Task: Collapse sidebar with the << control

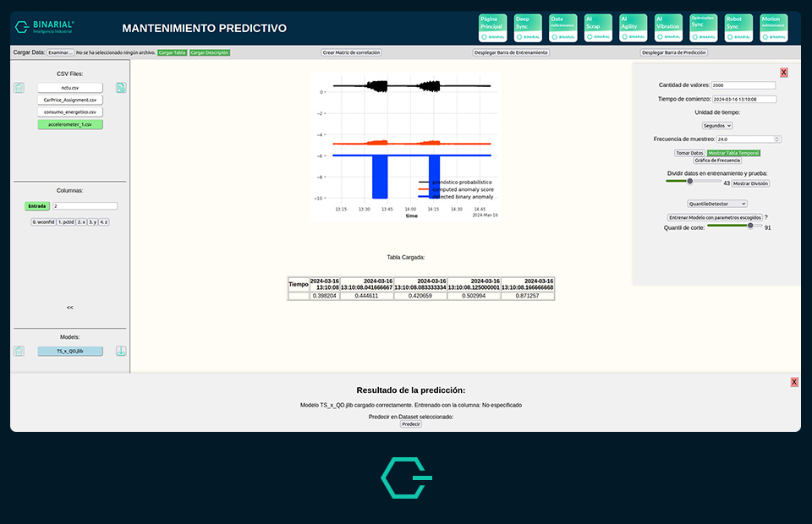Action: [70, 308]
